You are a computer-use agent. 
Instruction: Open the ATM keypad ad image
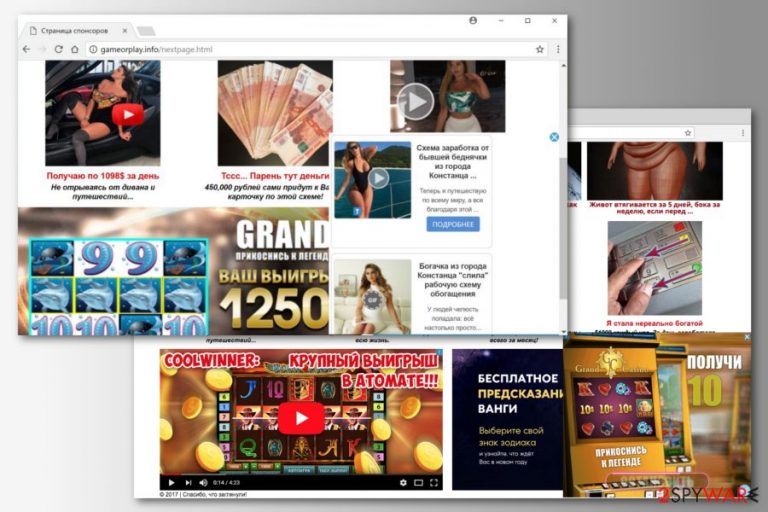tap(654, 268)
